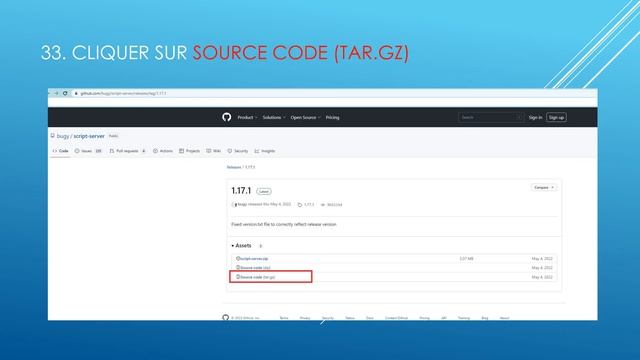Open the Pricing link in header
Image resolution: width=640 pixels, height=360 pixels.
(332, 118)
